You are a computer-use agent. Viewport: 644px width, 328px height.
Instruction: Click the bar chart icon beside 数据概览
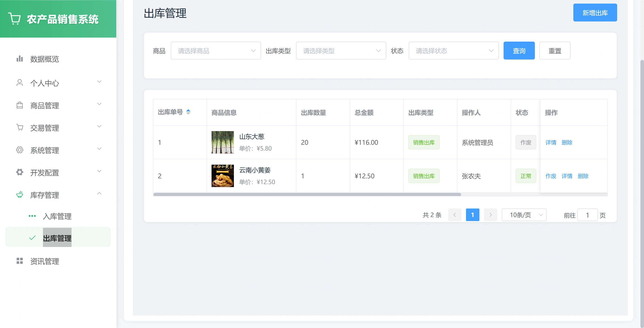tap(19, 59)
